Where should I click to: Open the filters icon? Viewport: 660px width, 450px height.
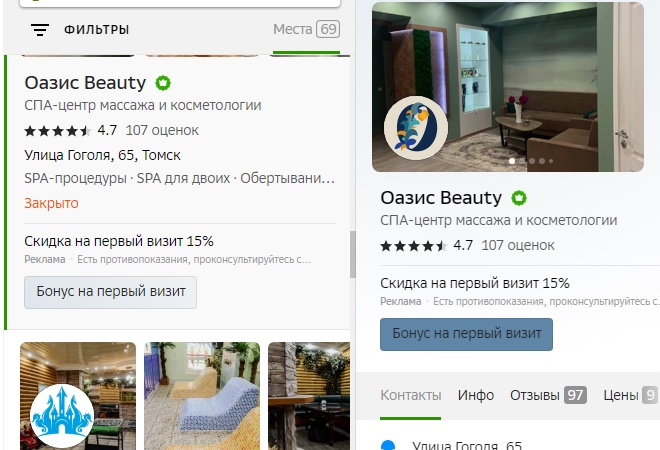click(x=40, y=29)
